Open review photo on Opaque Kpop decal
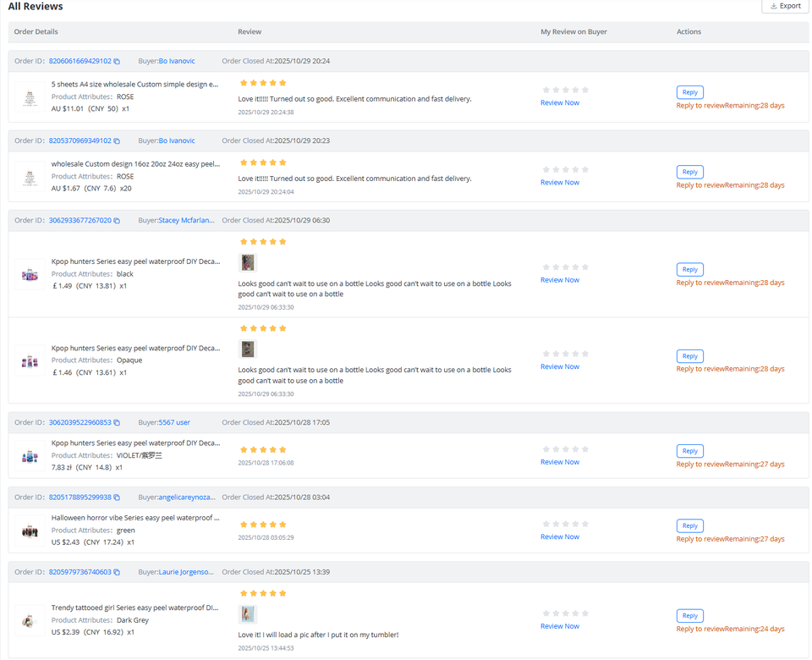 (x=247, y=349)
